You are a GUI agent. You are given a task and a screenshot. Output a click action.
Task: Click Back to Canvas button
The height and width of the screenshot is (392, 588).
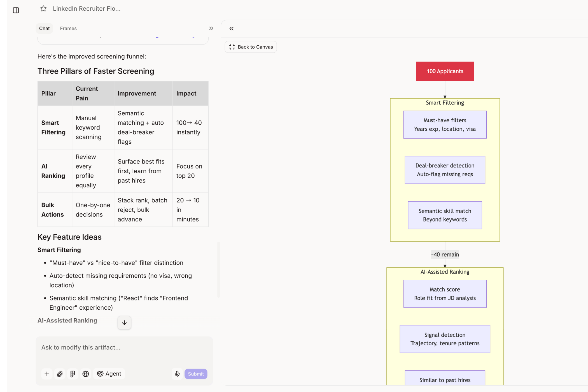[251, 47]
